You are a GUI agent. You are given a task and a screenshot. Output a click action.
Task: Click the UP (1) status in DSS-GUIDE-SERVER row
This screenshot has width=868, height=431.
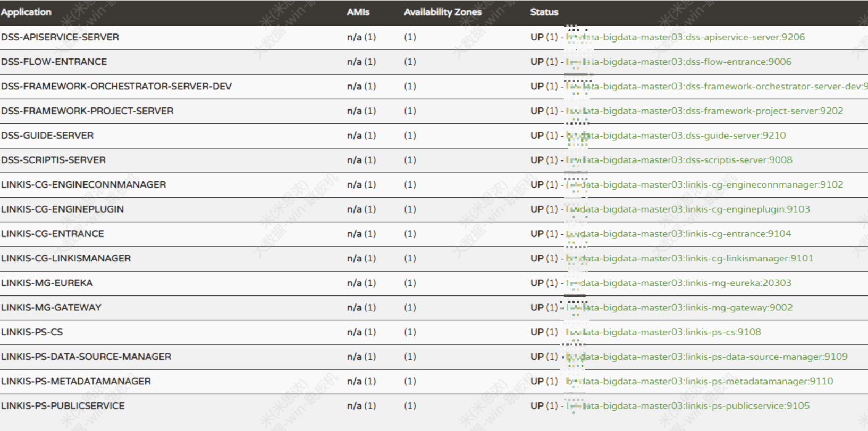point(544,136)
